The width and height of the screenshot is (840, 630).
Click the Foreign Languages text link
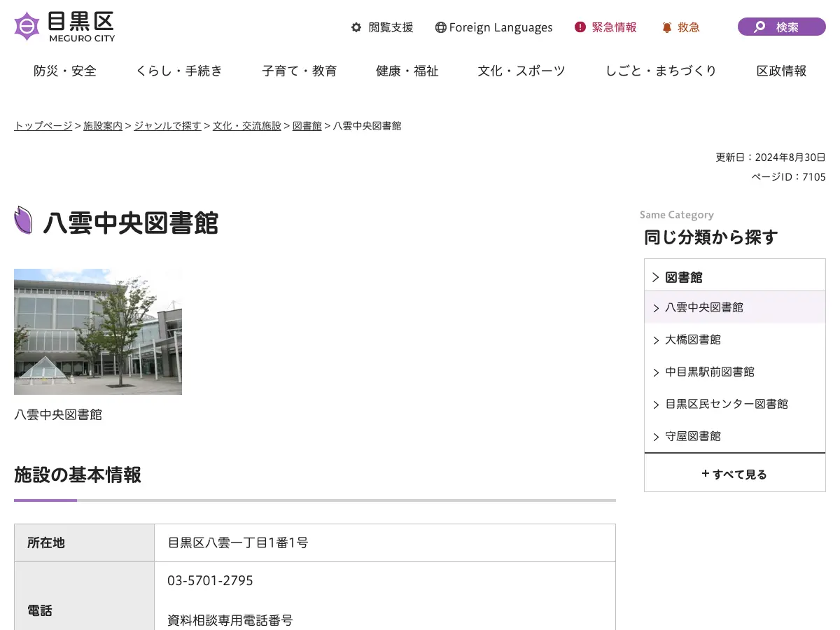(x=500, y=27)
